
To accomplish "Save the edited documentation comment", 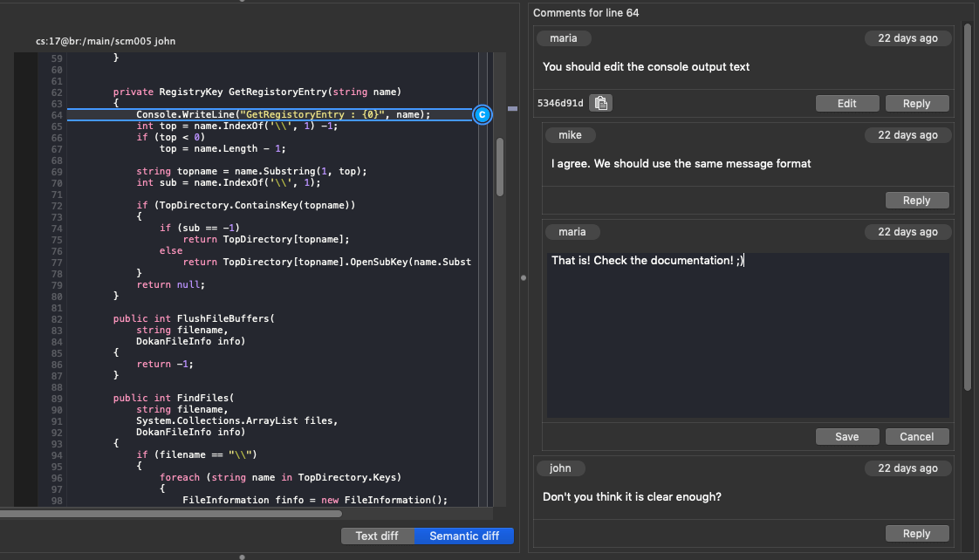I will (x=846, y=436).
